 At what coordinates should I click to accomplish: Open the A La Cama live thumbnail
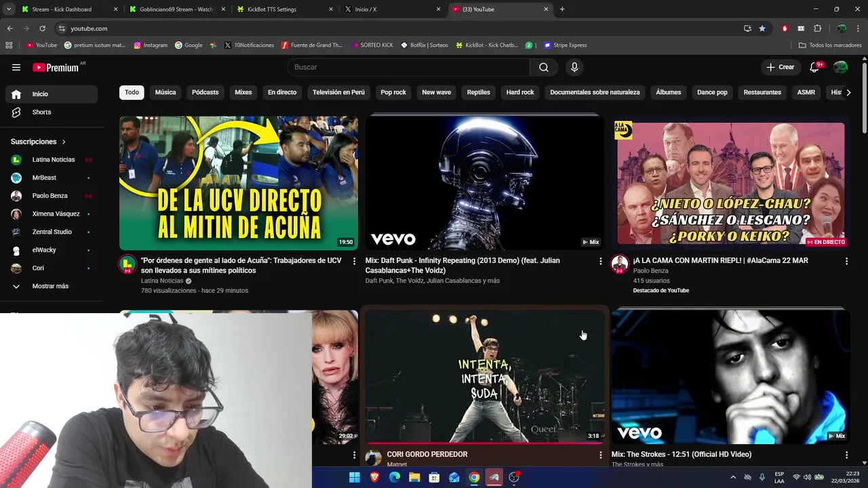(730, 183)
